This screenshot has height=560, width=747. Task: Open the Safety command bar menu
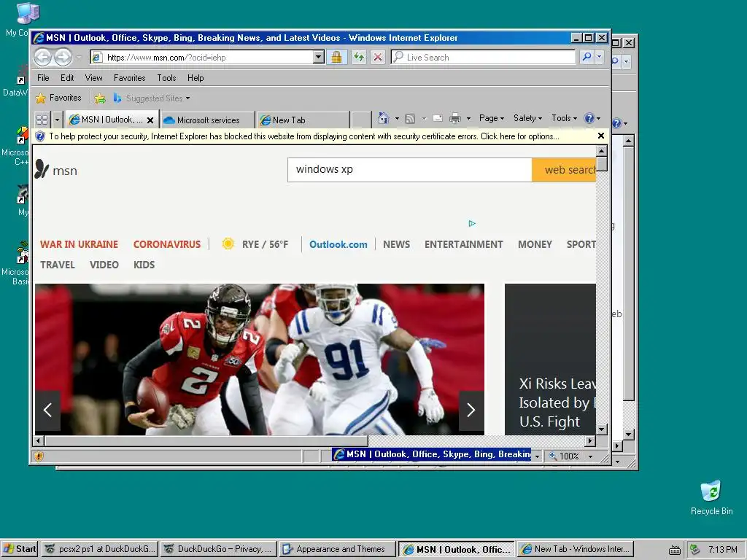528,118
